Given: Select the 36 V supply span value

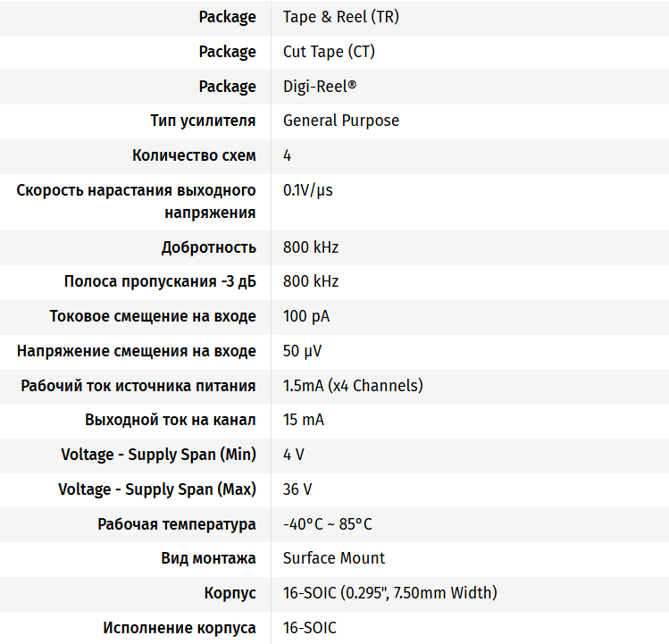Looking at the screenshot, I should [x=297, y=489].
